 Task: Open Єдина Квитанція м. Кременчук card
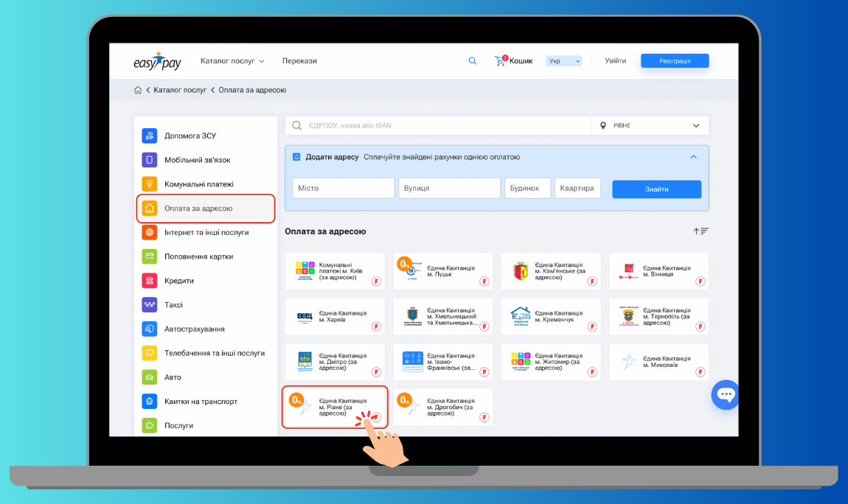tap(551, 317)
